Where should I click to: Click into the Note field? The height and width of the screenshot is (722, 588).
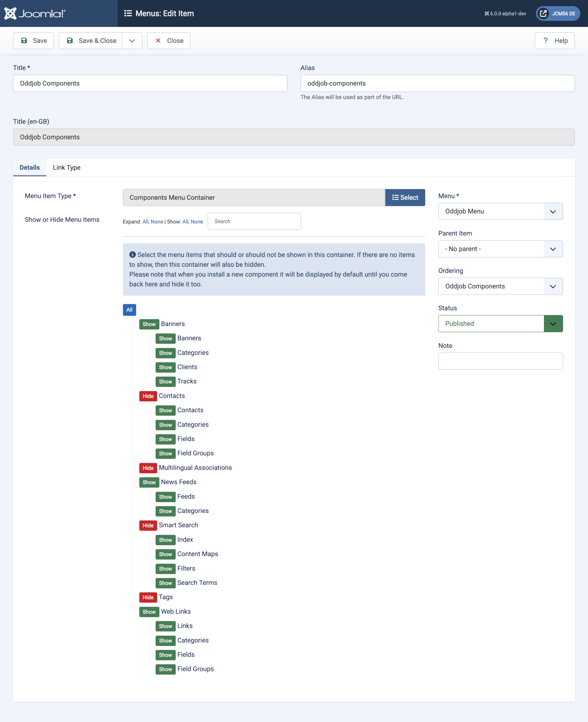[x=501, y=361]
